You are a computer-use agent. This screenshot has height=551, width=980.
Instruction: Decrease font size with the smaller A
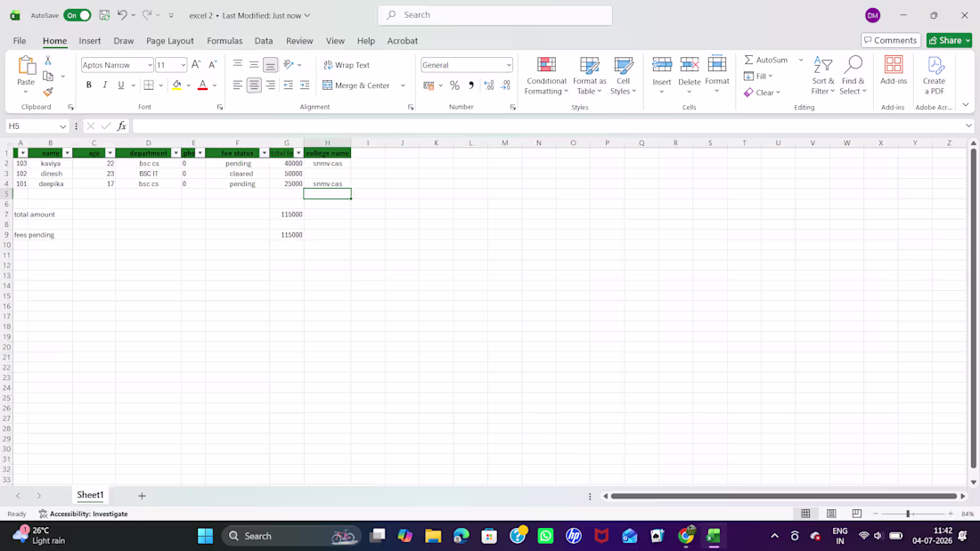(x=213, y=65)
